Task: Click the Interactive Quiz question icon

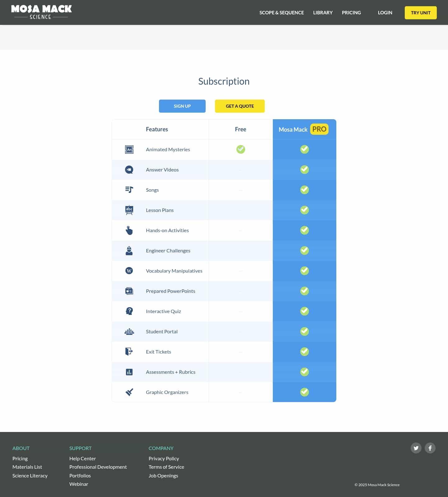Action: click(x=129, y=311)
